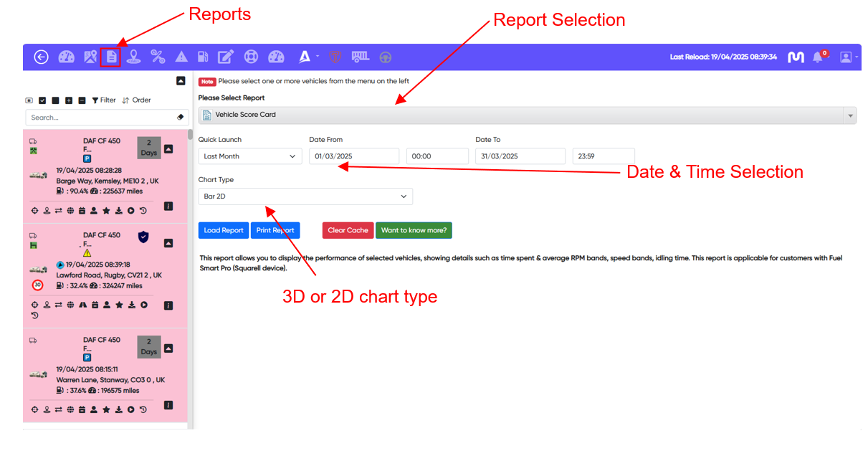Viewport: 868px width, 451px height.
Task: Expand the Vehicle Score Card report selector
Action: click(849, 115)
